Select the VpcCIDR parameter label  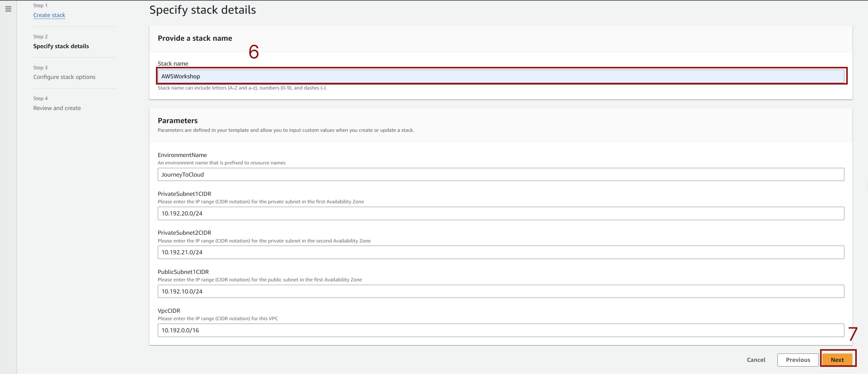click(169, 311)
